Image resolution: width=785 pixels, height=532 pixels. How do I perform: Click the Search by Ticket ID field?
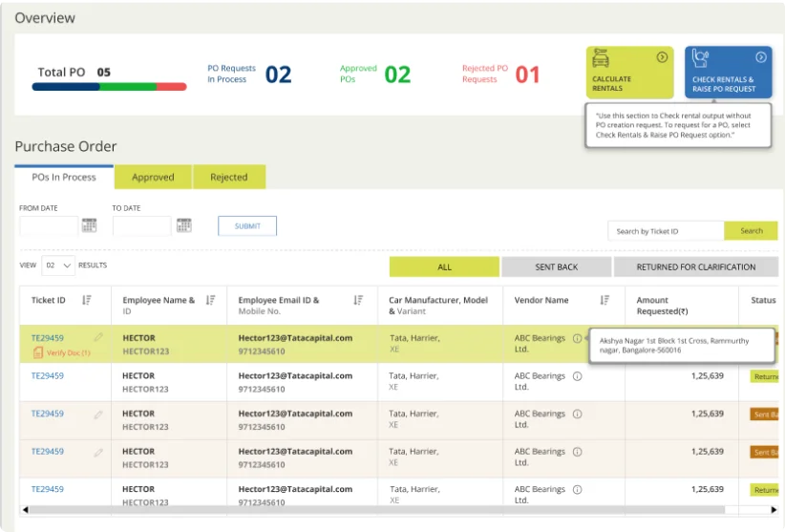pos(666,231)
